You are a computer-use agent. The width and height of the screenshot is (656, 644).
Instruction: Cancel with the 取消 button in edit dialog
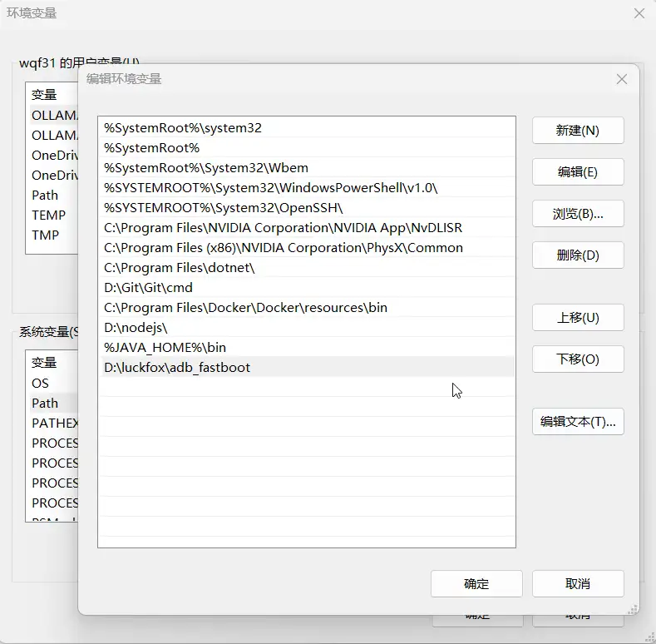pos(578,584)
